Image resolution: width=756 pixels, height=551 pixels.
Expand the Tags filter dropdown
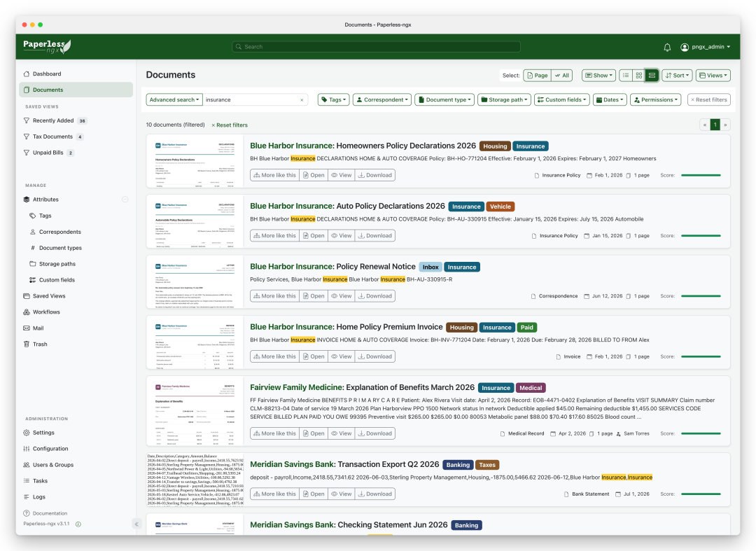[x=334, y=100]
